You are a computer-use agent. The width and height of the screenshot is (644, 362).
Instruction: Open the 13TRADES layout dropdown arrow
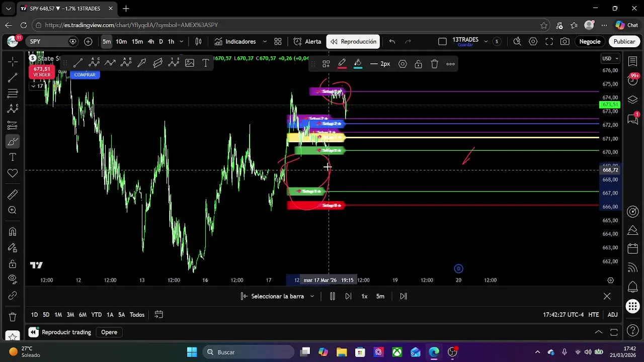[486, 42]
